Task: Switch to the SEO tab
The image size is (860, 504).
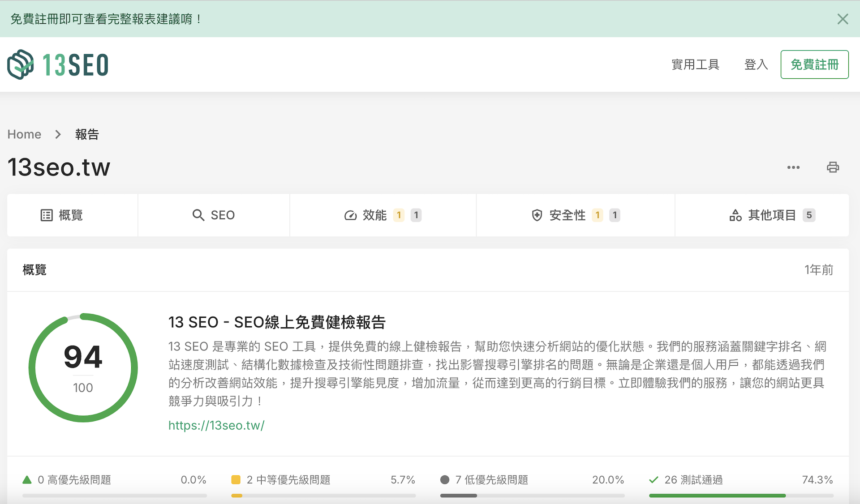Action: pos(223,215)
